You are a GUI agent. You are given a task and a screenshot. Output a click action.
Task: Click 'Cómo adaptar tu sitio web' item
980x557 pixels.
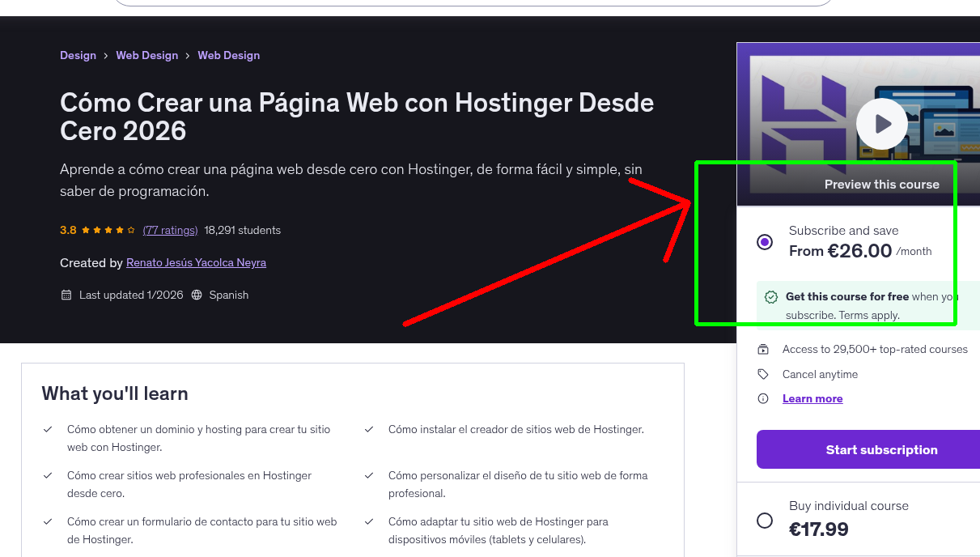pyautogui.click(x=498, y=530)
